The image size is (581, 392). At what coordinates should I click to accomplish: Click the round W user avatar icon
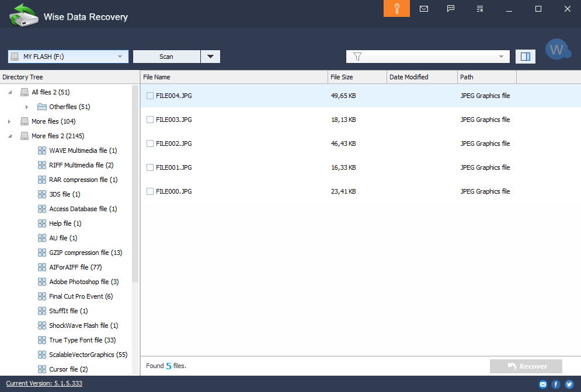557,50
